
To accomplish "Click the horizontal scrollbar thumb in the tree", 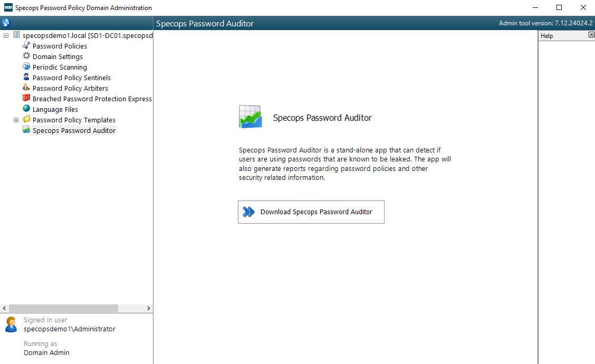I will tap(63, 308).
